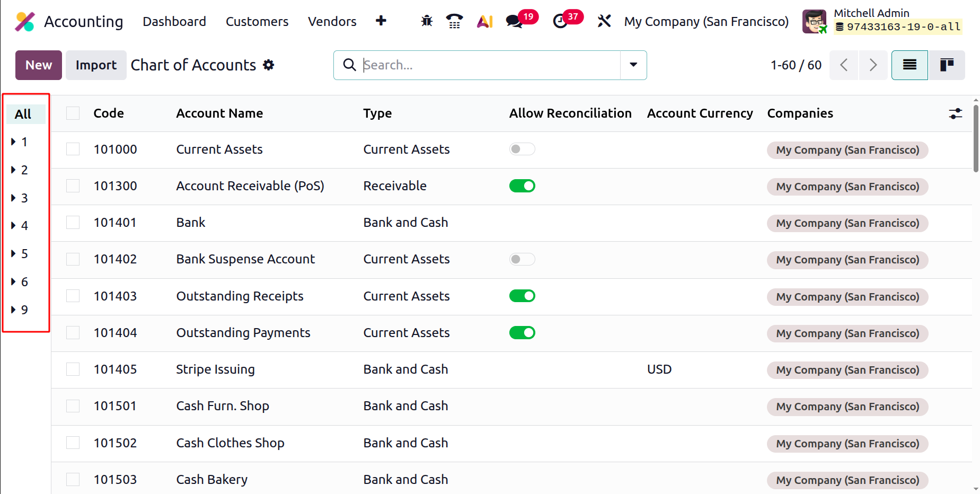Open the search options dropdown arrow
The image size is (980, 494).
click(x=633, y=65)
